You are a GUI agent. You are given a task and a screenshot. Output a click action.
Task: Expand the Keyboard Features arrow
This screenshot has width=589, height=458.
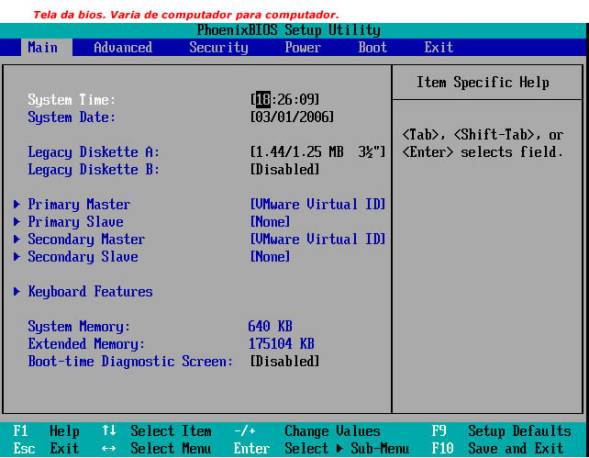coord(17,291)
